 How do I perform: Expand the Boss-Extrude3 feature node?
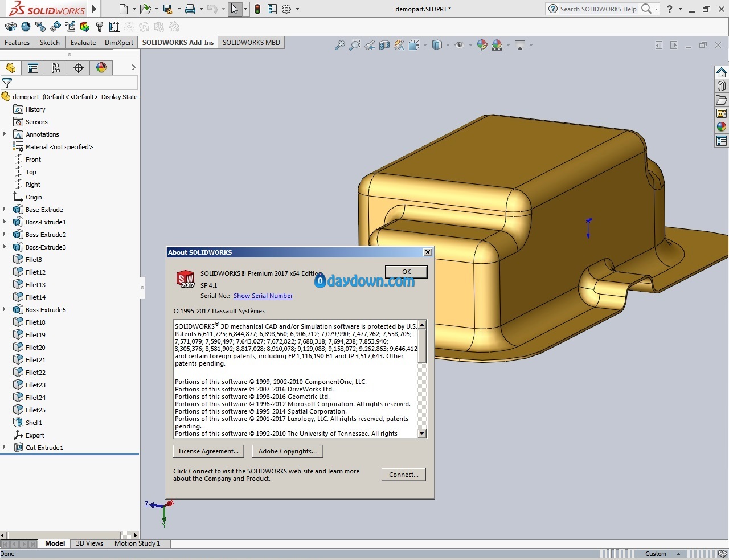(x=5, y=247)
